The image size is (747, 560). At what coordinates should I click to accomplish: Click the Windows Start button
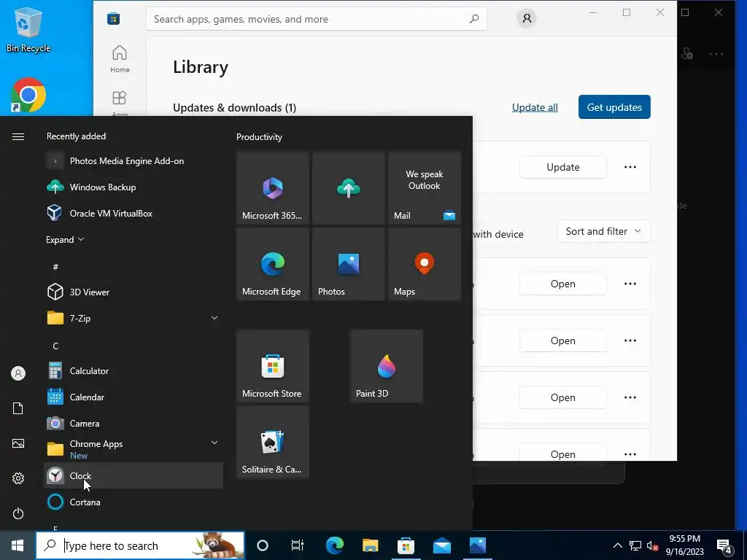(18, 545)
